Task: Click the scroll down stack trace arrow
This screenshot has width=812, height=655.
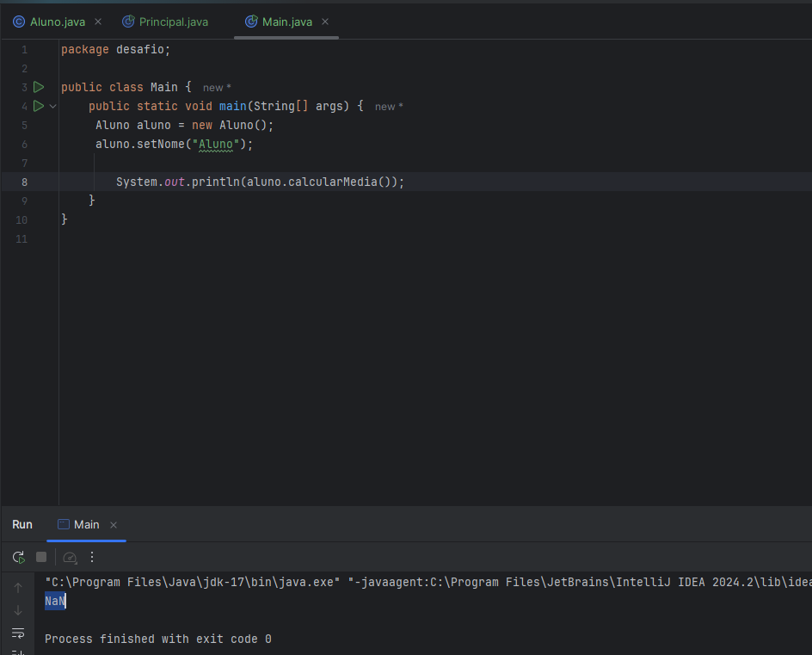Action: [18, 610]
